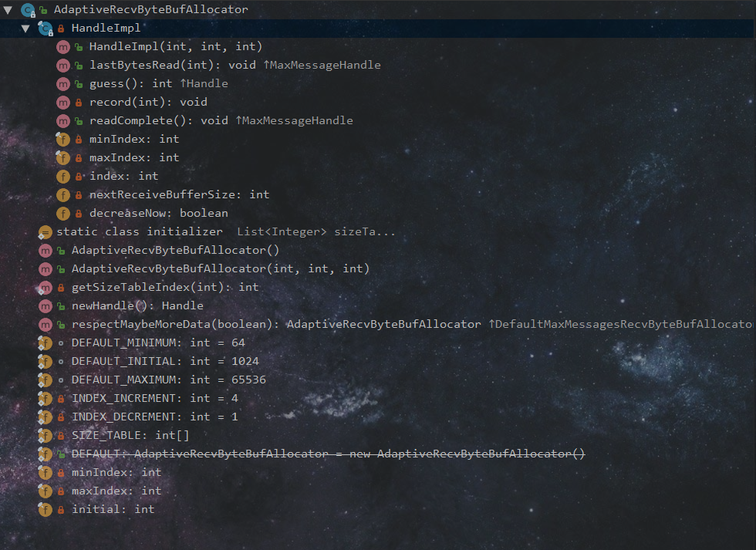Select readComplete(): void method
The image size is (756, 550).
221,121
